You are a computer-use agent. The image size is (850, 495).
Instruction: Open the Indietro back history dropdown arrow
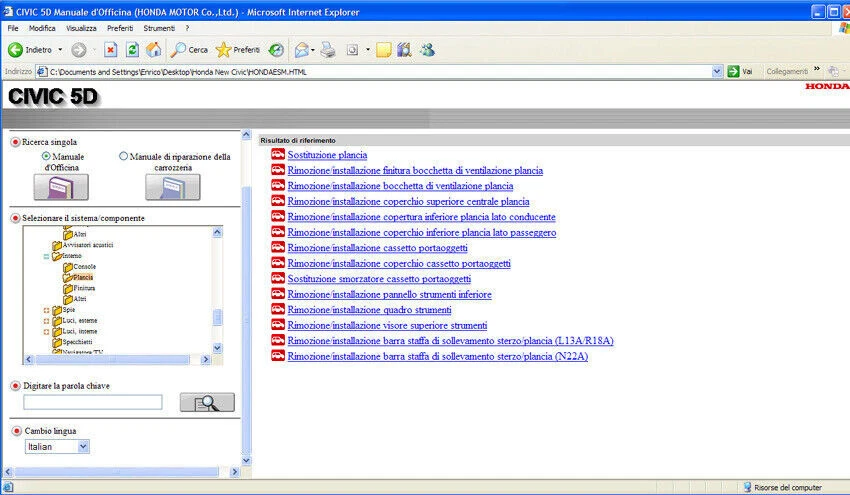60,50
